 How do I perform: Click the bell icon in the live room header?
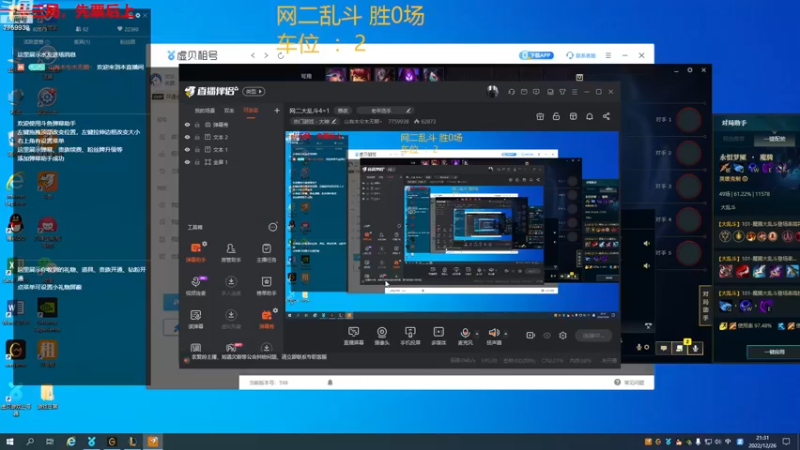click(589, 116)
